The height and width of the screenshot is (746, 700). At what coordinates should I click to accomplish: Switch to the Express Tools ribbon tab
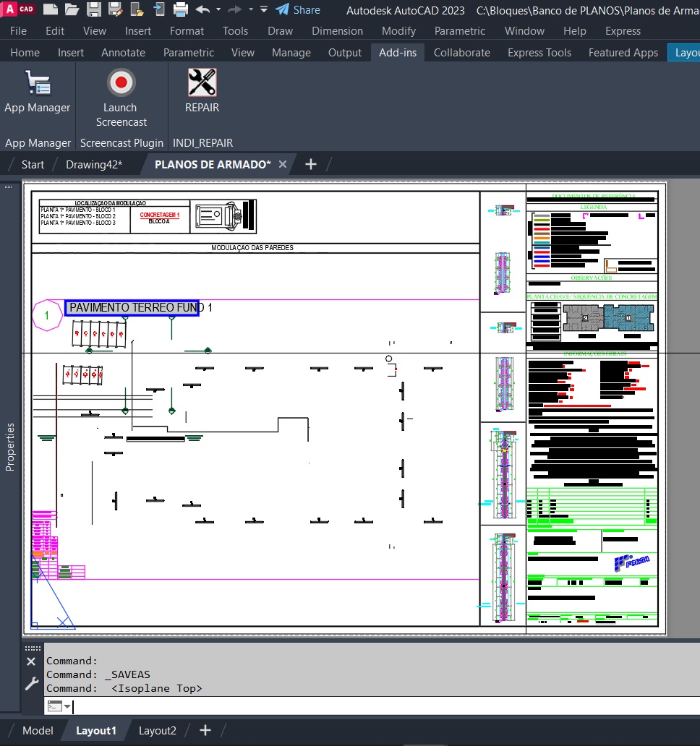(539, 52)
